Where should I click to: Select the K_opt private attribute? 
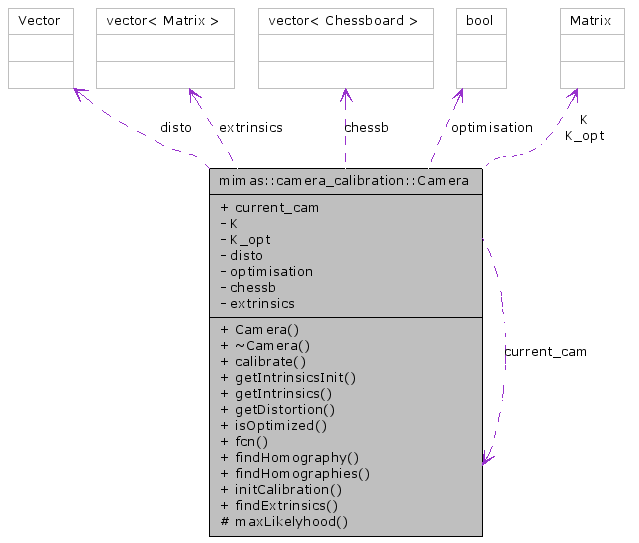(x=250, y=239)
